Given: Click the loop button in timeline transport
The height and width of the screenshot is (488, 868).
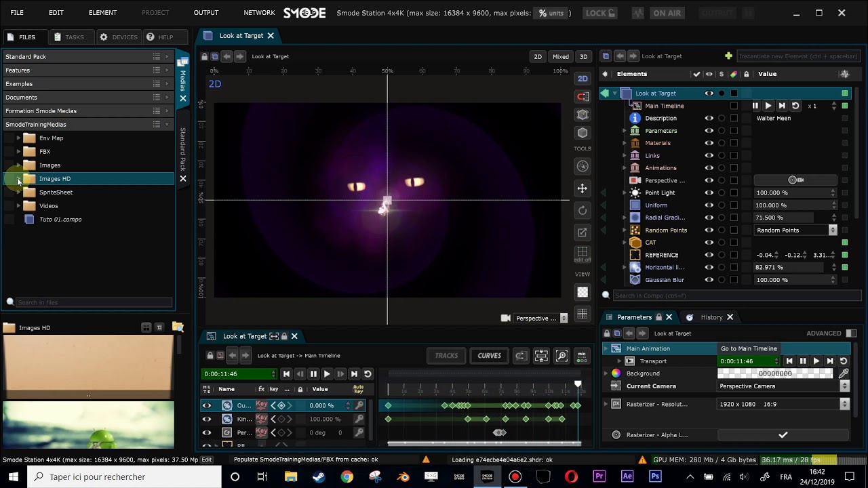Looking at the screenshot, I should (368, 373).
